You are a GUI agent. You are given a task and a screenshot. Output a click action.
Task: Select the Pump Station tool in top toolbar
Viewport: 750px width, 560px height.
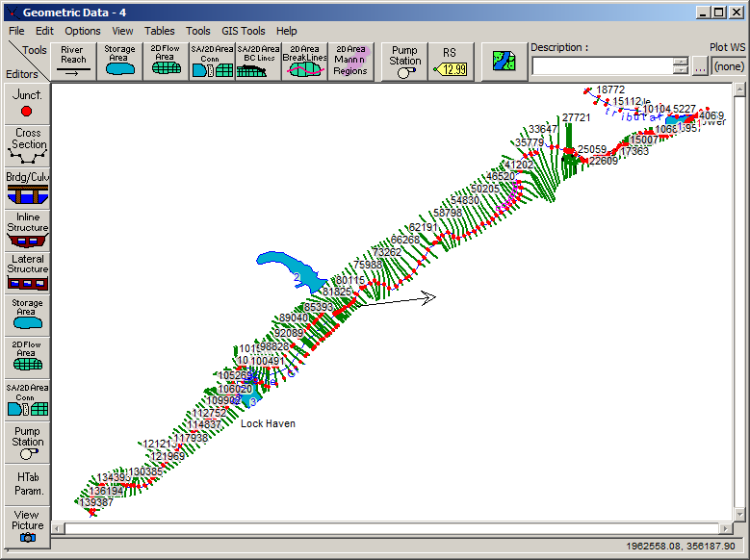tap(404, 62)
